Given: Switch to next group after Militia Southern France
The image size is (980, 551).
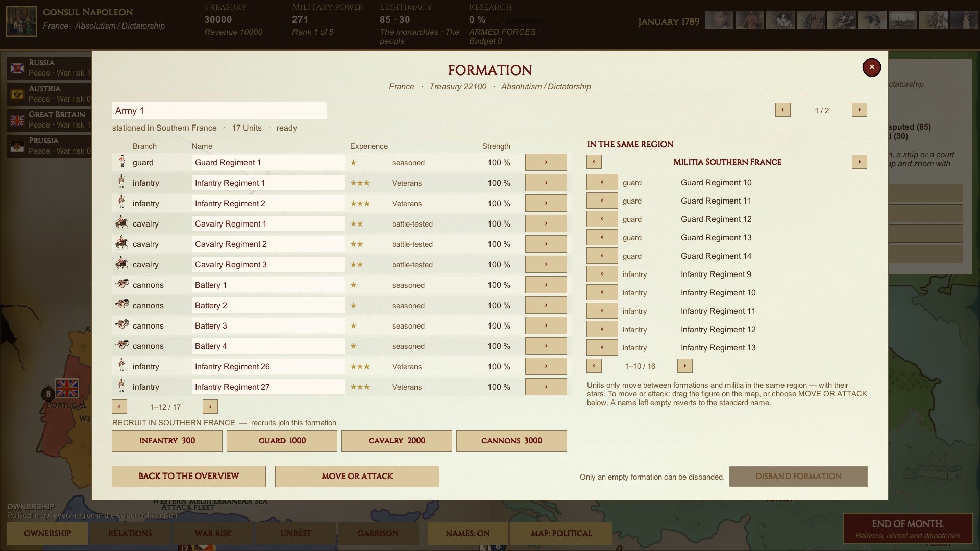Looking at the screenshot, I should pos(859,162).
